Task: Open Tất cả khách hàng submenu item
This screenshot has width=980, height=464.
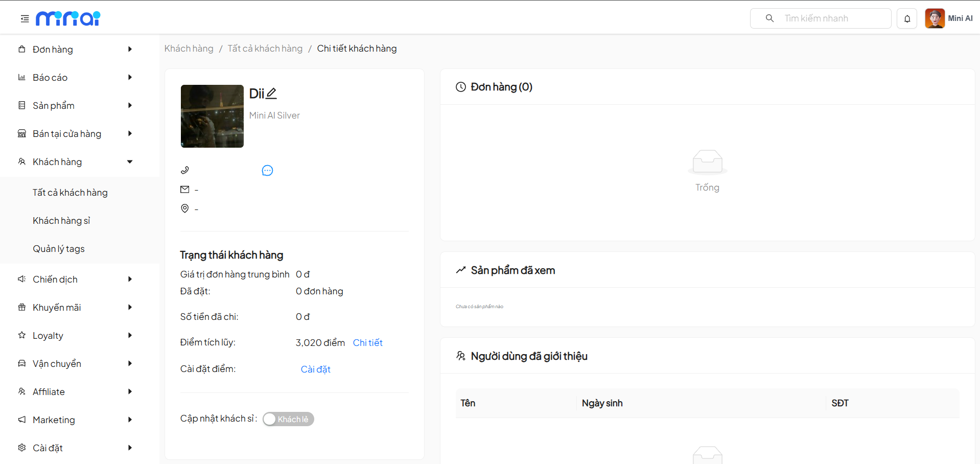Action: (70, 193)
